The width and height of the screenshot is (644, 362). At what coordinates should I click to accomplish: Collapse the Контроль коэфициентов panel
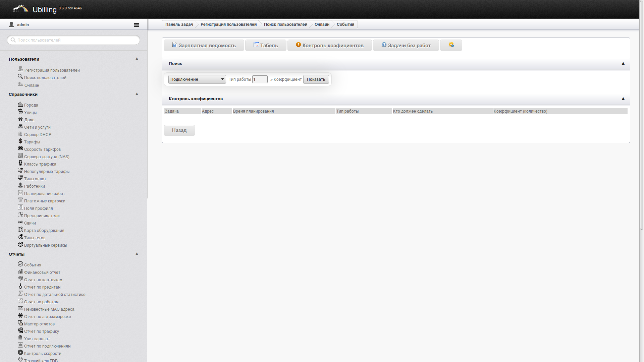(x=623, y=99)
